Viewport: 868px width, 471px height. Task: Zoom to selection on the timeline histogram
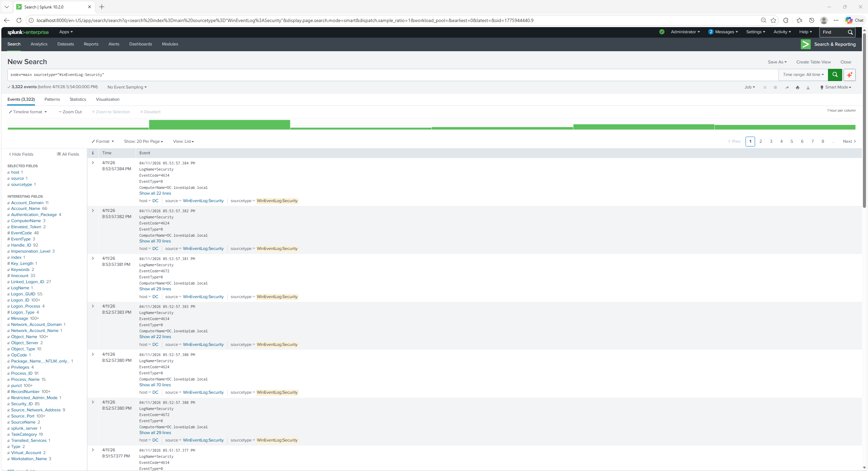(x=111, y=112)
